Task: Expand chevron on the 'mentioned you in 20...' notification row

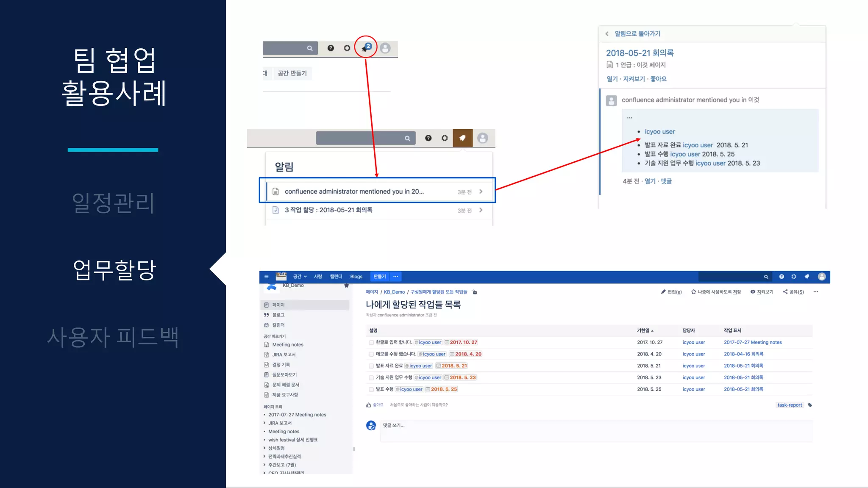Action: [481, 191]
